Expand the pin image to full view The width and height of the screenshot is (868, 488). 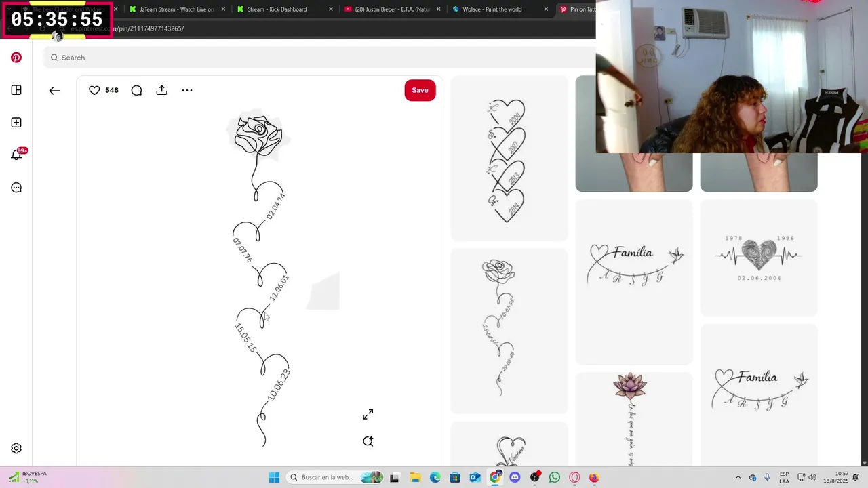click(x=368, y=414)
